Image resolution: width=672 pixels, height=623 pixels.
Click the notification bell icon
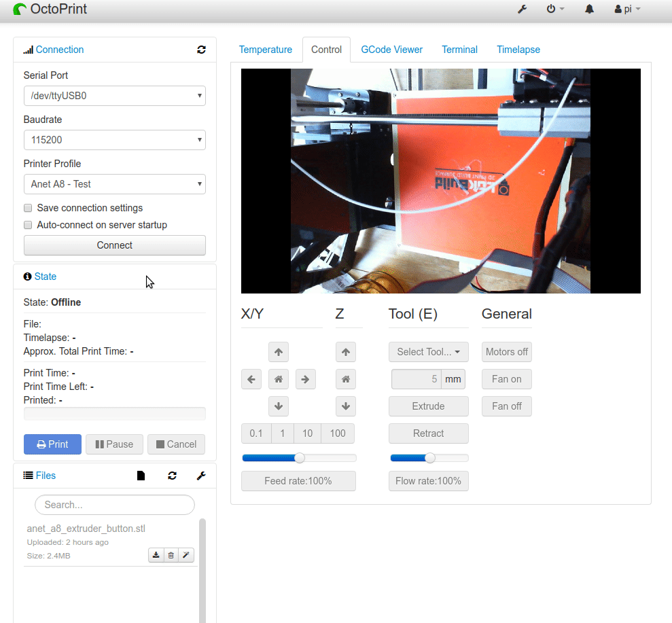point(589,10)
